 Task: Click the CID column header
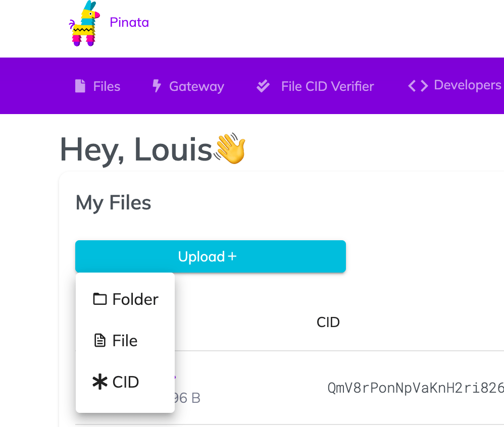point(328,322)
